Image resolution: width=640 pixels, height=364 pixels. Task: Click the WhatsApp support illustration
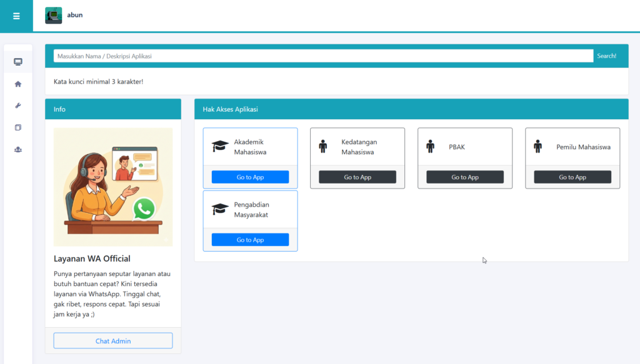tap(113, 187)
